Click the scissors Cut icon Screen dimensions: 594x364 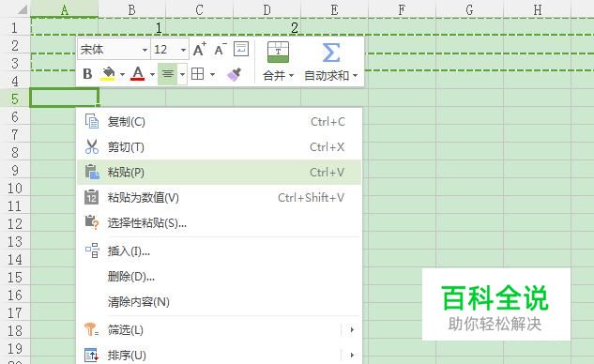(92, 146)
